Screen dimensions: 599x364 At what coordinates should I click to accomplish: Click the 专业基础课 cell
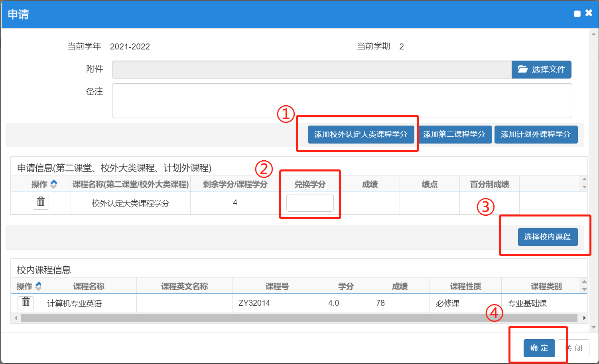pos(544,303)
